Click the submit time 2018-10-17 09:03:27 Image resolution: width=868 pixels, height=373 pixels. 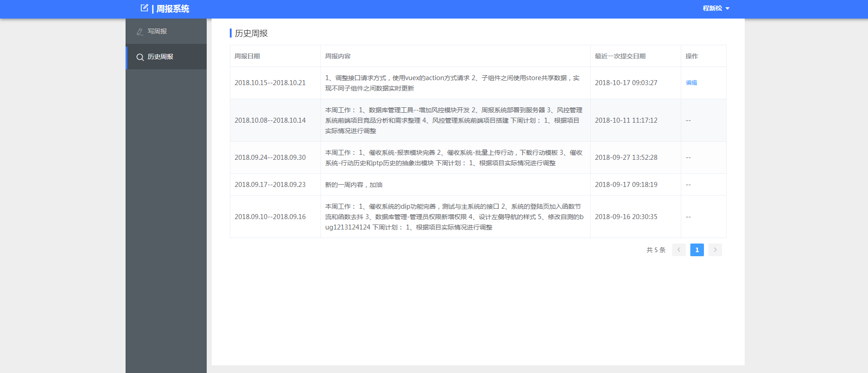pos(626,83)
